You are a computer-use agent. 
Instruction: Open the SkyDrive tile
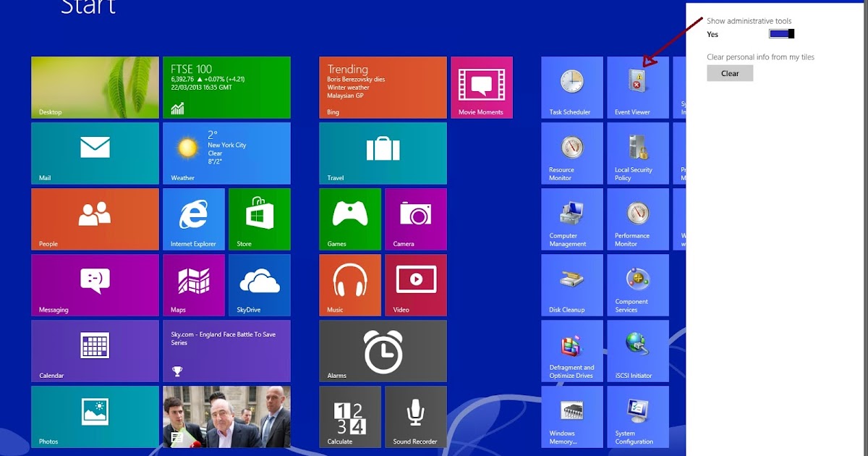coord(260,285)
